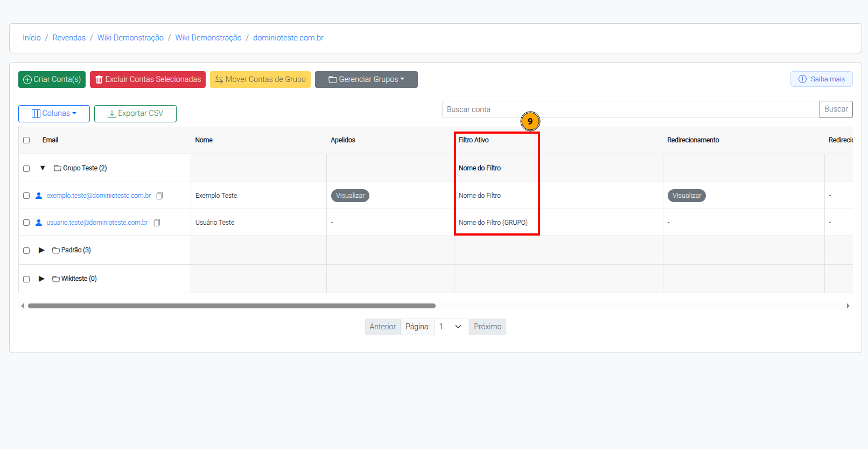This screenshot has height=449, width=868.
Task: Go to Início breadcrumb
Action: [32, 38]
